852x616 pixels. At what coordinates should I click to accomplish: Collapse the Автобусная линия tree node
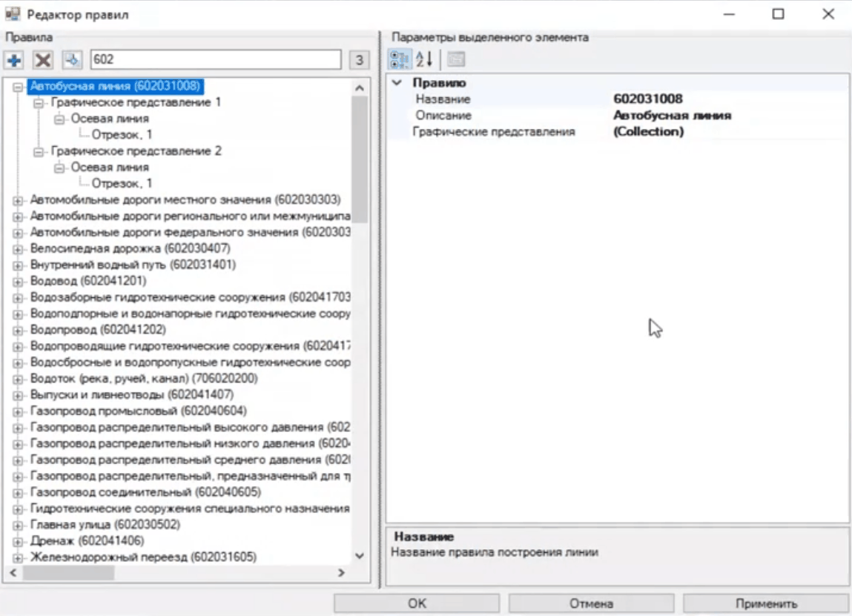[x=18, y=86]
